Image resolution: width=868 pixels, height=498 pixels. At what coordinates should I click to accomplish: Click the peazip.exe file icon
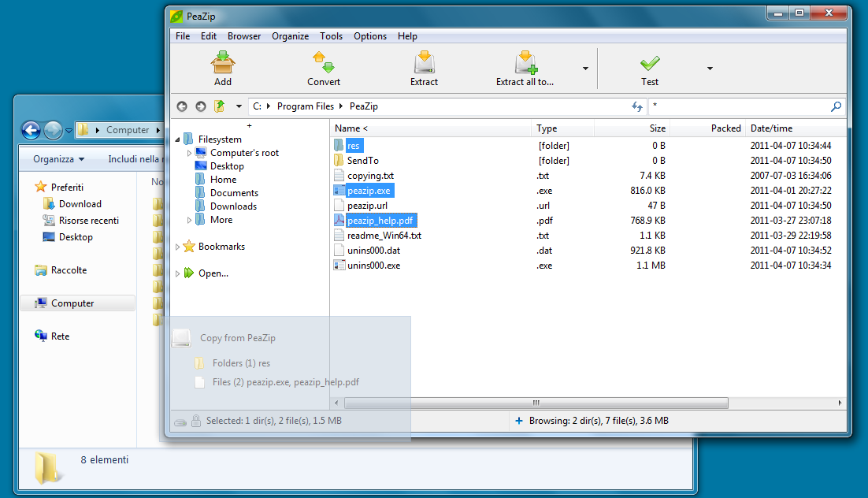(339, 191)
